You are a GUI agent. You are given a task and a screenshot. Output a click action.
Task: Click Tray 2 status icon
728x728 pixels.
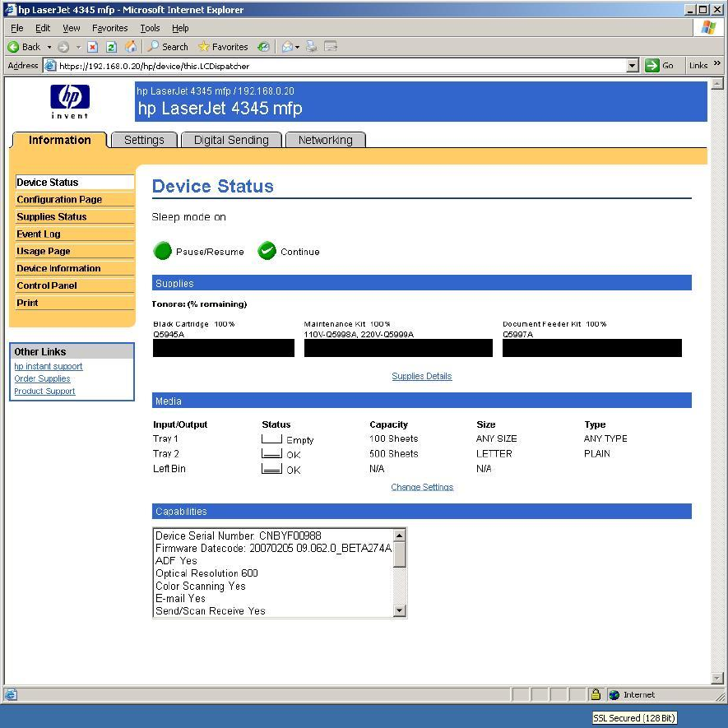271,454
